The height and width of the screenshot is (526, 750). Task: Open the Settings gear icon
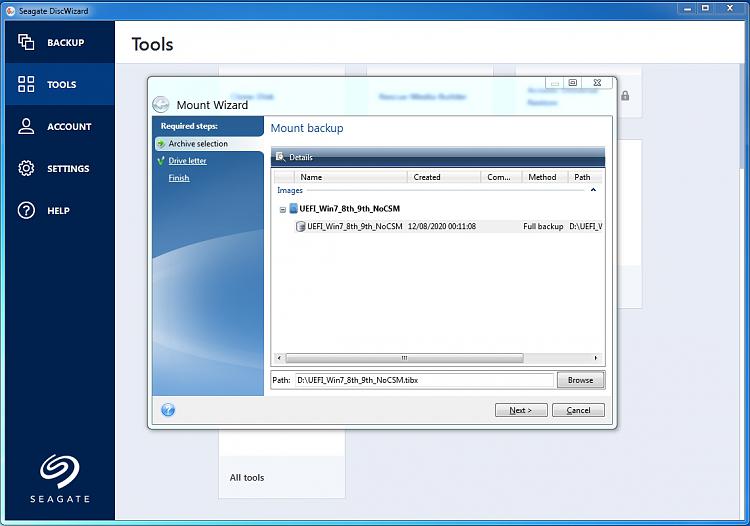(26, 168)
